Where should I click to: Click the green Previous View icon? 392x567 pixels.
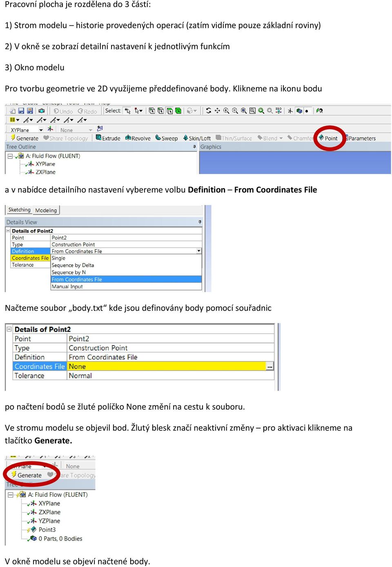[261, 111]
